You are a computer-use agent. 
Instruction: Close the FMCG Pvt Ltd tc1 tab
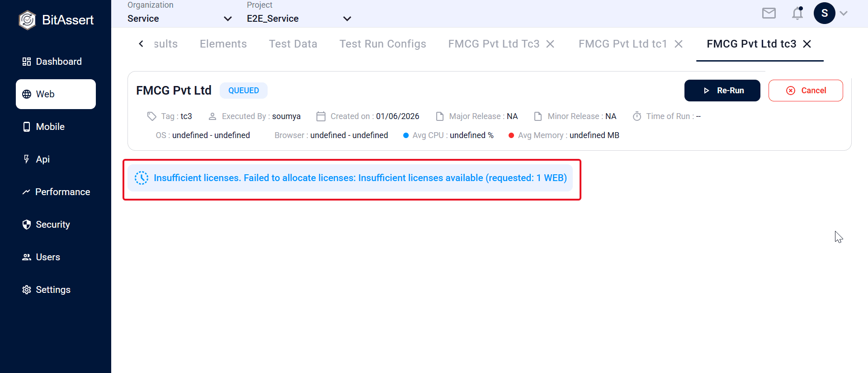[679, 44]
